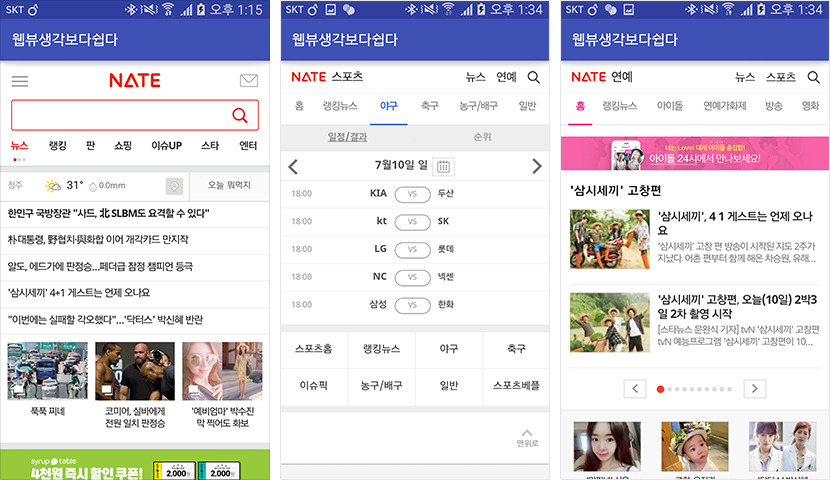Select the 순위 sub-tab
The height and width of the screenshot is (480, 830).
click(482, 137)
